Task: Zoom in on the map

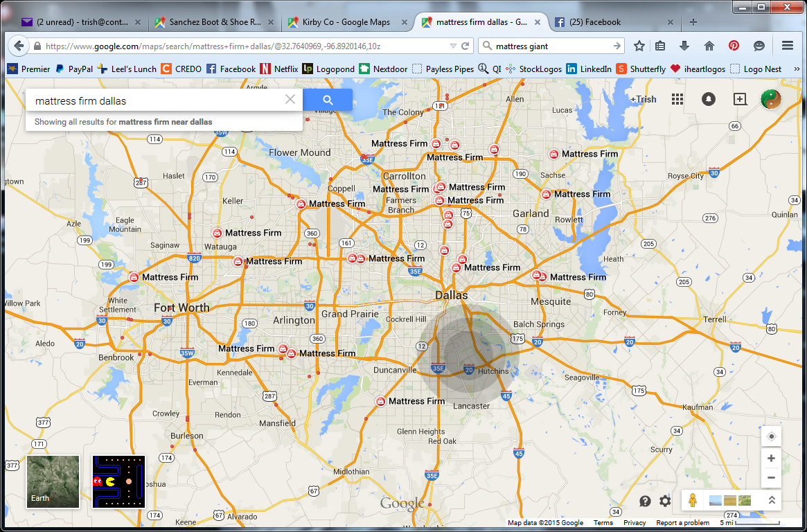Action: click(x=771, y=459)
